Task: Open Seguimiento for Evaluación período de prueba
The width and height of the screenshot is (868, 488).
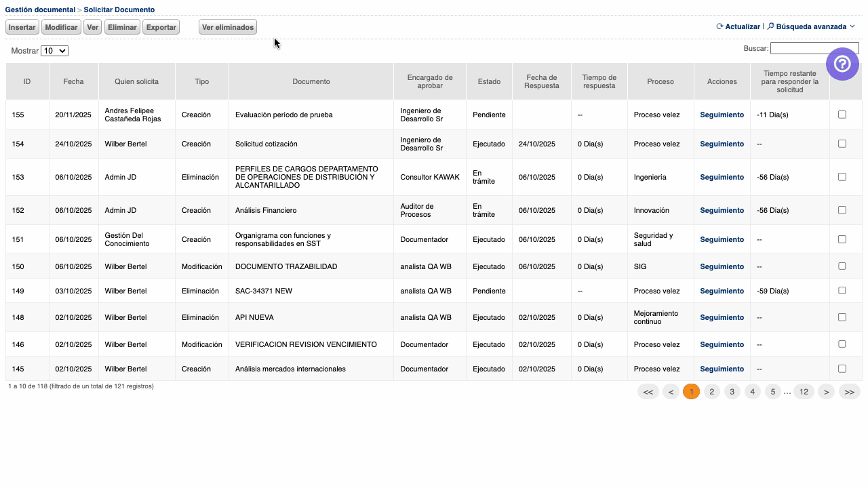Action: click(722, 115)
